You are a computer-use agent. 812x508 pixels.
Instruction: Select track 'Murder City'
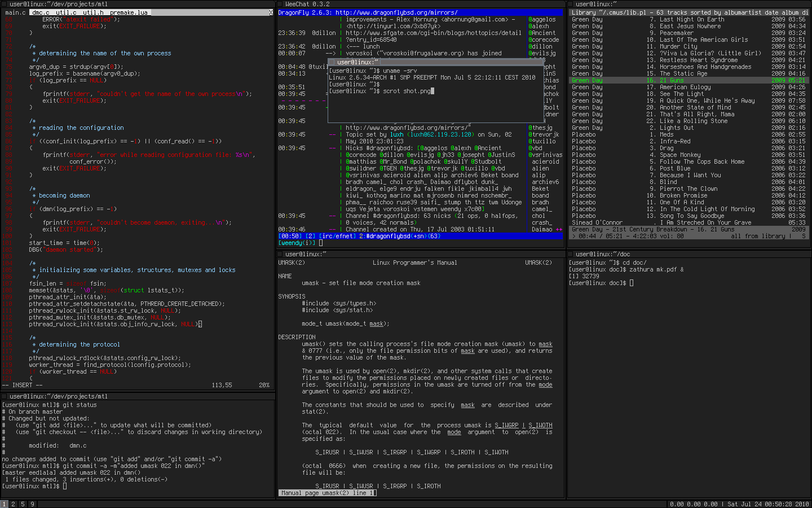(678, 46)
